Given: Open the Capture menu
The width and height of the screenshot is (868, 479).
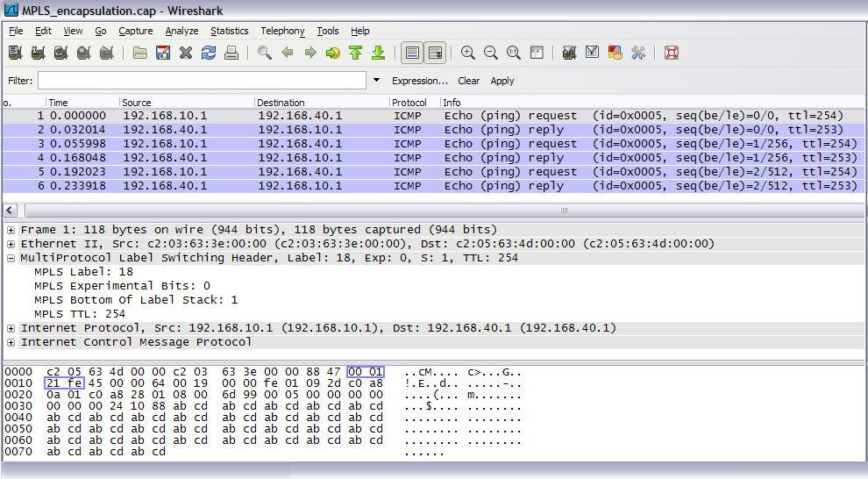Looking at the screenshot, I should 136,31.
